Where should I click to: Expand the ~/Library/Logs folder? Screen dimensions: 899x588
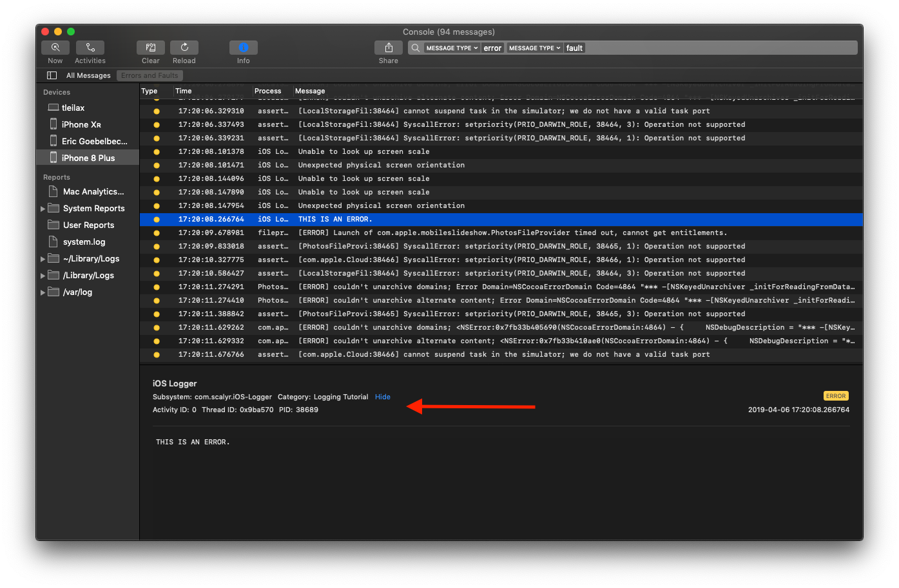[43, 259]
